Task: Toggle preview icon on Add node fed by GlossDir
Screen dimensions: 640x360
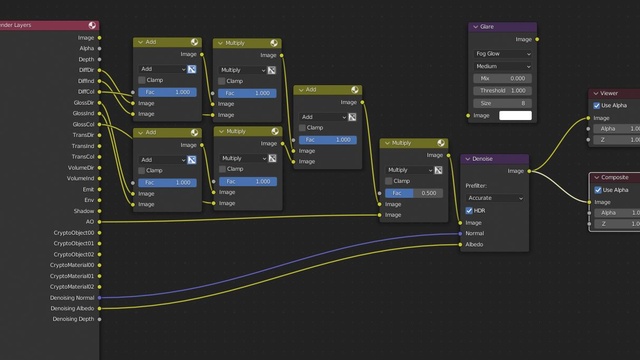Action: point(194,133)
